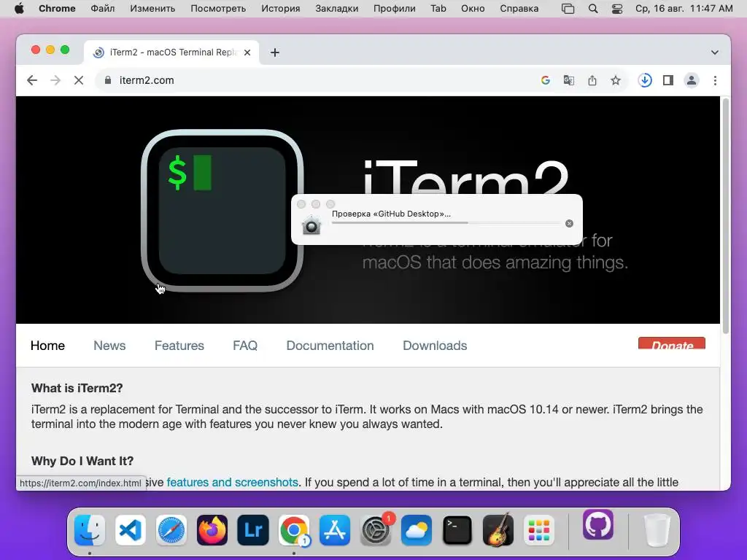Click GitHub Desktop icon in Dock

click(598, 524)
